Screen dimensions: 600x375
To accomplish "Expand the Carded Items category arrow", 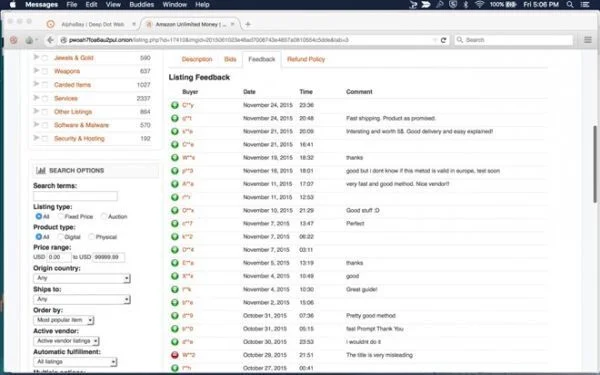I will click(x=36, y=84).
